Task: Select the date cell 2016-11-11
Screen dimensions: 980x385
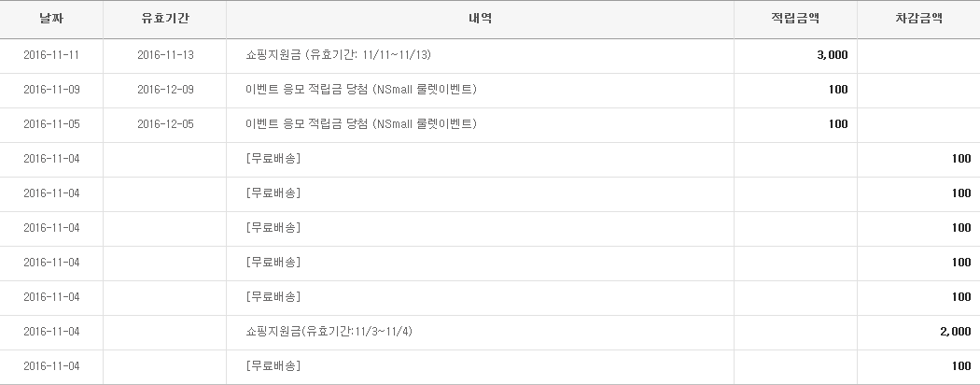Action: click(50, 55)
